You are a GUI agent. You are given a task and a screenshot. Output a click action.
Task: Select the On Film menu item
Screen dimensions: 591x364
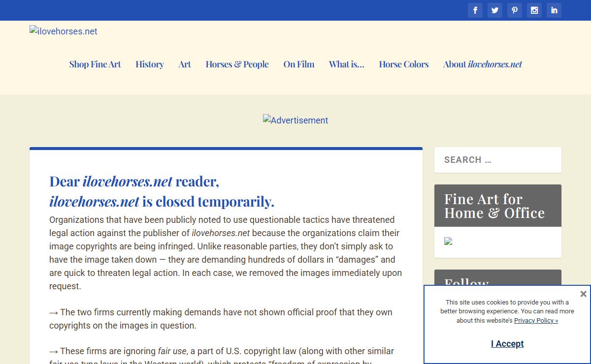coord(299,64)
